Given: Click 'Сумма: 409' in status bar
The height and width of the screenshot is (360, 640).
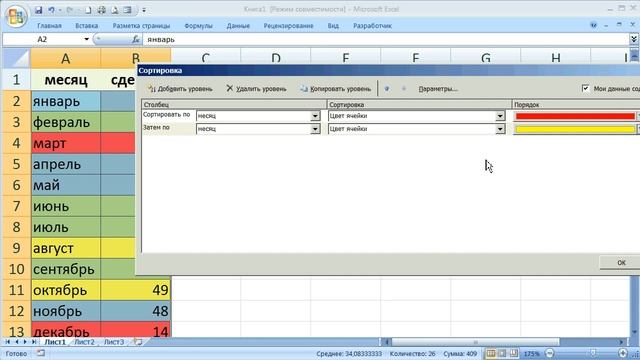Looking at the screenshot, I should click(460, 354).
